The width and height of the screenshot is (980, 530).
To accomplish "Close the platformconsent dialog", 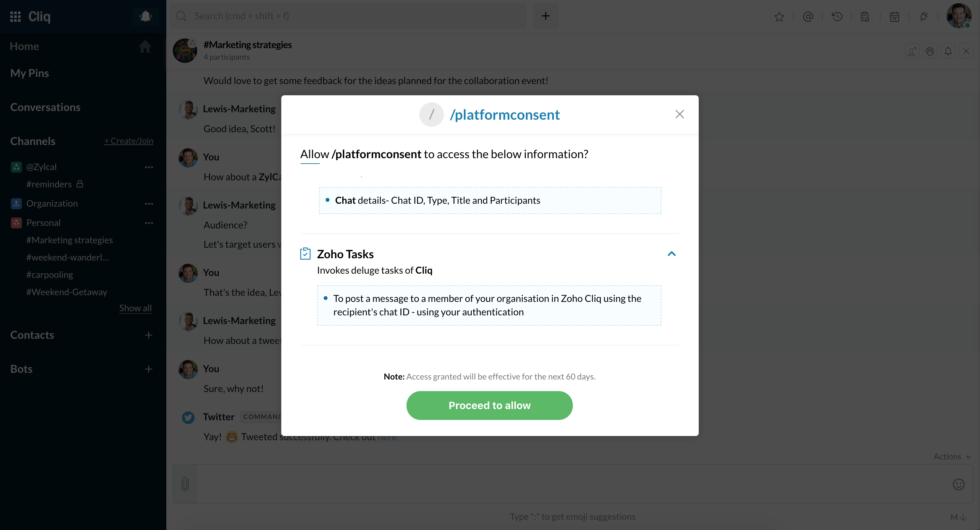I will pos(679,114).
